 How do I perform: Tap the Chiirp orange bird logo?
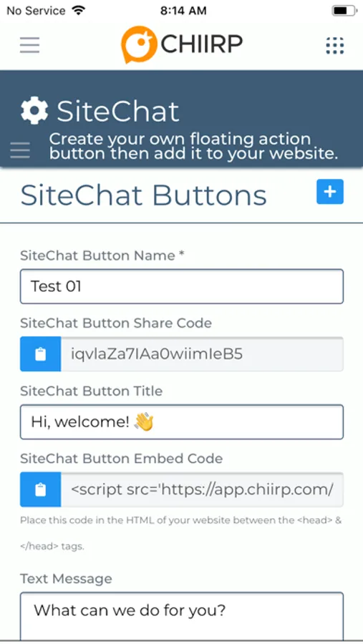point(140,44)
